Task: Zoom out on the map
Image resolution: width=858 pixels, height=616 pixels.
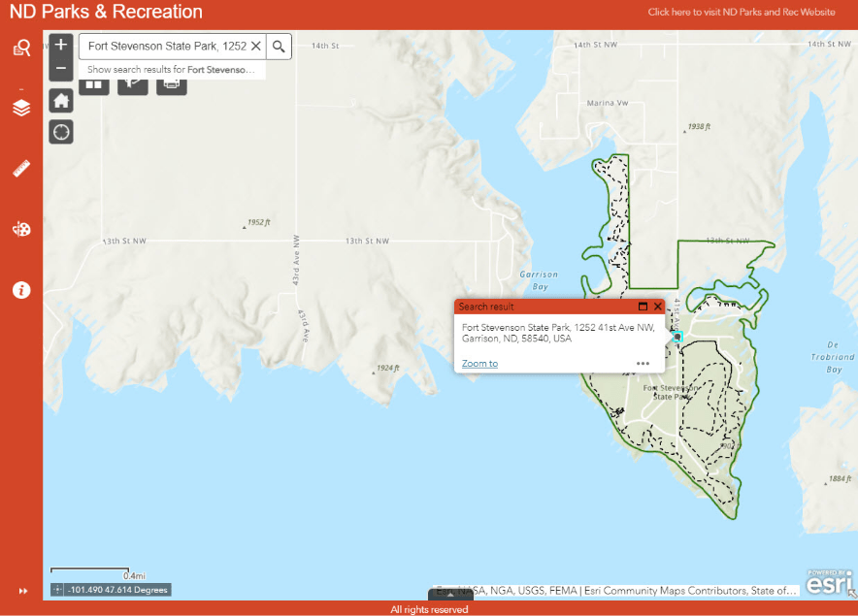Action: tap(61, 68)
